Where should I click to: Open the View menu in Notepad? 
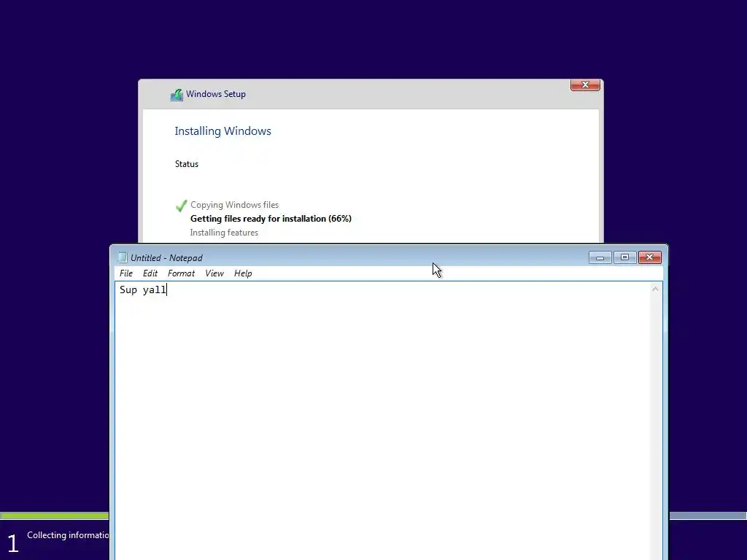tap(214, 273)
